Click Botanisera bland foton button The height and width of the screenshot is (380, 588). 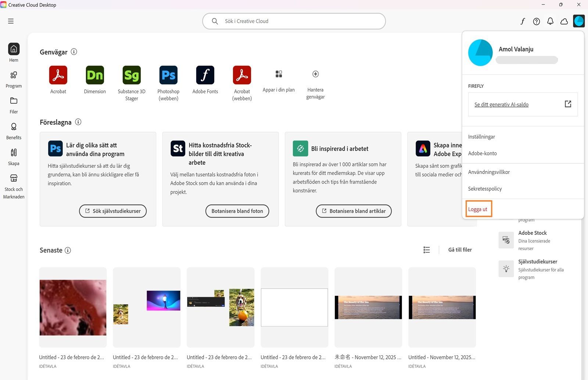pyautogui.click(x=237, y=211)
